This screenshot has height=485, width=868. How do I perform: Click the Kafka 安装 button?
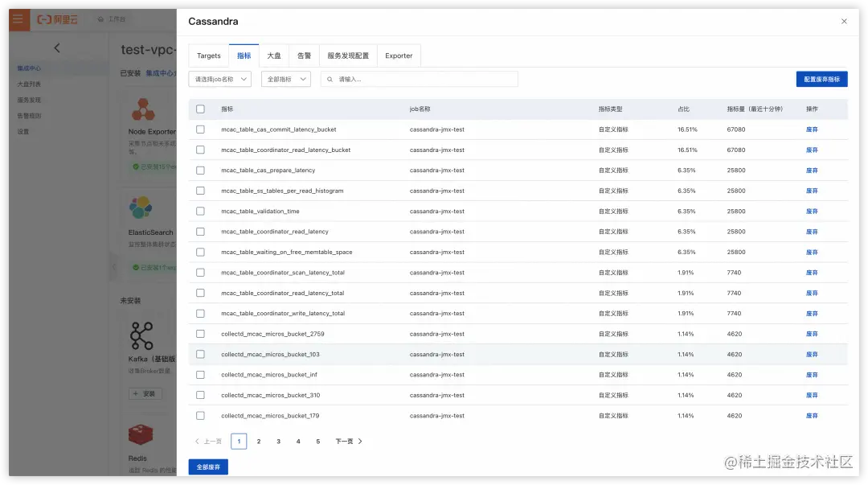pos(145,393)
